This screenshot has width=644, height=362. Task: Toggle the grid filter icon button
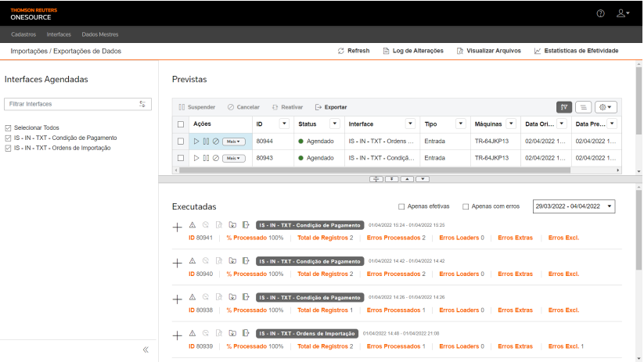tap(564, 107)
